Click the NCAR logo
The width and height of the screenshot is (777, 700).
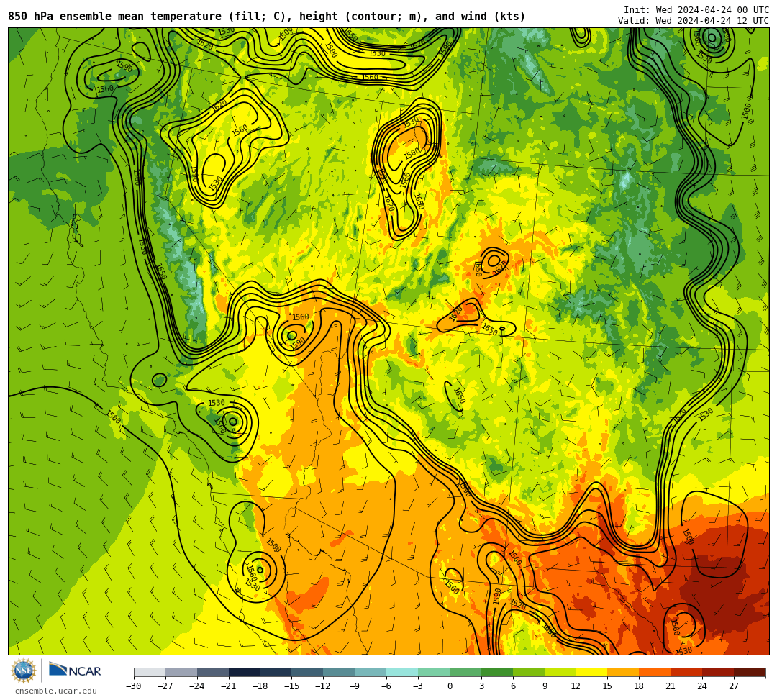point(75,671)
